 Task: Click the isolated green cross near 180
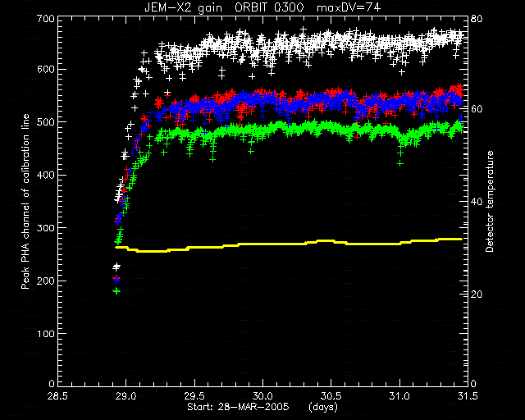116,291
